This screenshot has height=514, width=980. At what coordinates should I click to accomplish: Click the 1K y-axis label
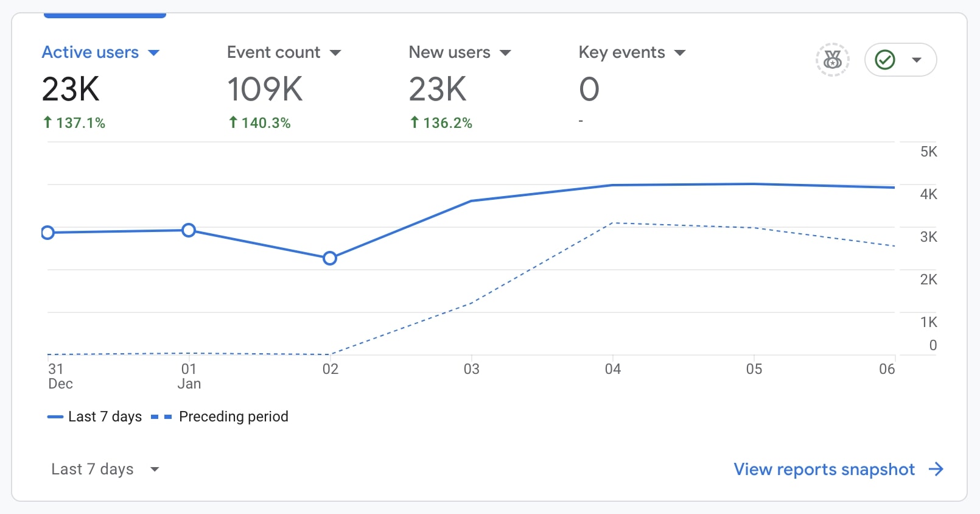pyautogui.click(x=929, y=322)
